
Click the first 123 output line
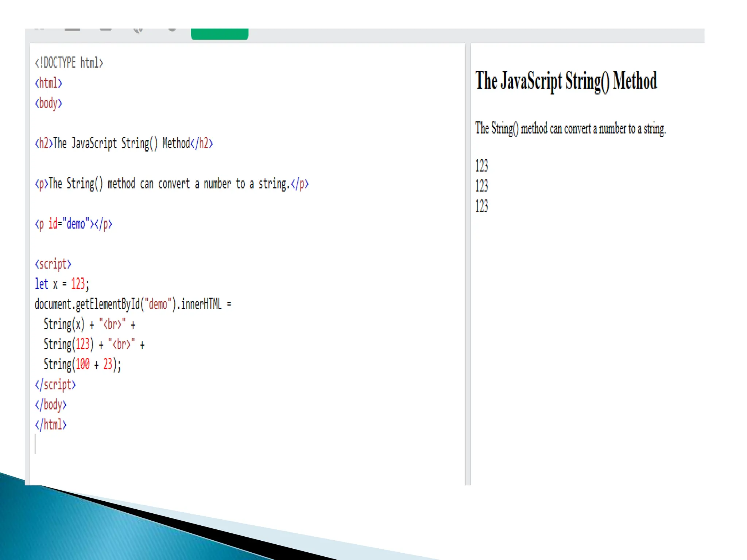pos(481,166)
